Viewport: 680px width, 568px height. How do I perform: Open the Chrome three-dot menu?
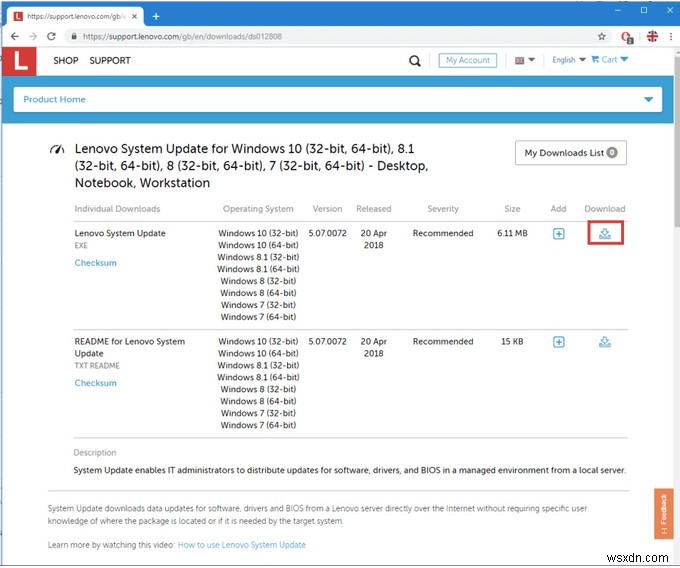[x=671, y=36]
